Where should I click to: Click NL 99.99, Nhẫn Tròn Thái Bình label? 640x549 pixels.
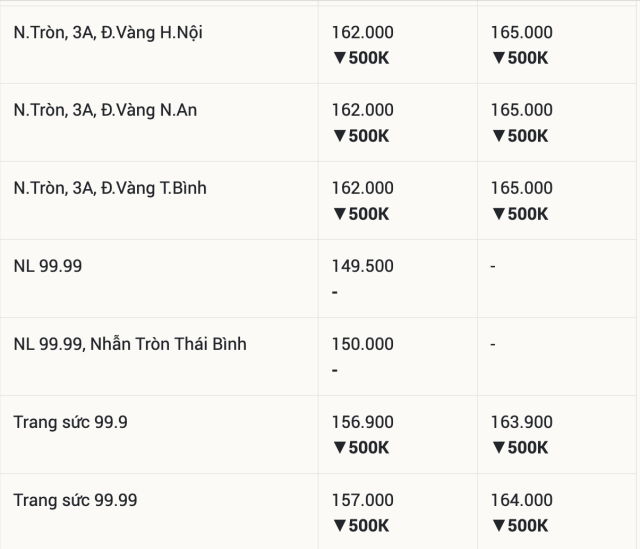pos(130,344)
